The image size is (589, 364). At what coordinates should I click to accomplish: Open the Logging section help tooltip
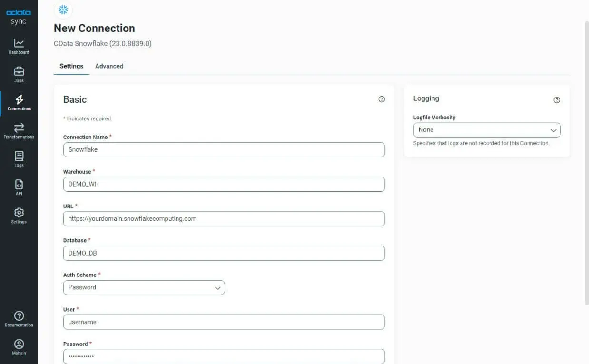(x=557, y=100)
